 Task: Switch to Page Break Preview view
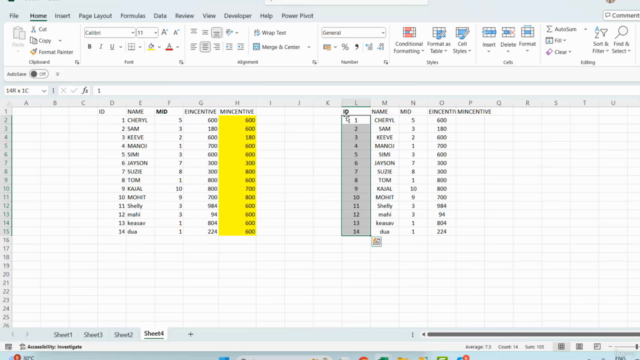[x=597, y=347]
